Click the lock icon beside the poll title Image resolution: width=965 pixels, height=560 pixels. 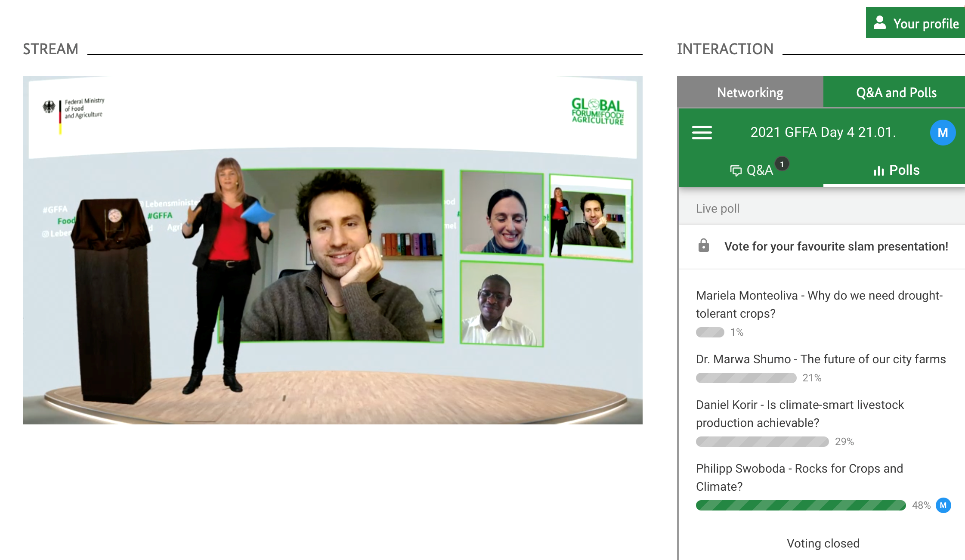703,246
